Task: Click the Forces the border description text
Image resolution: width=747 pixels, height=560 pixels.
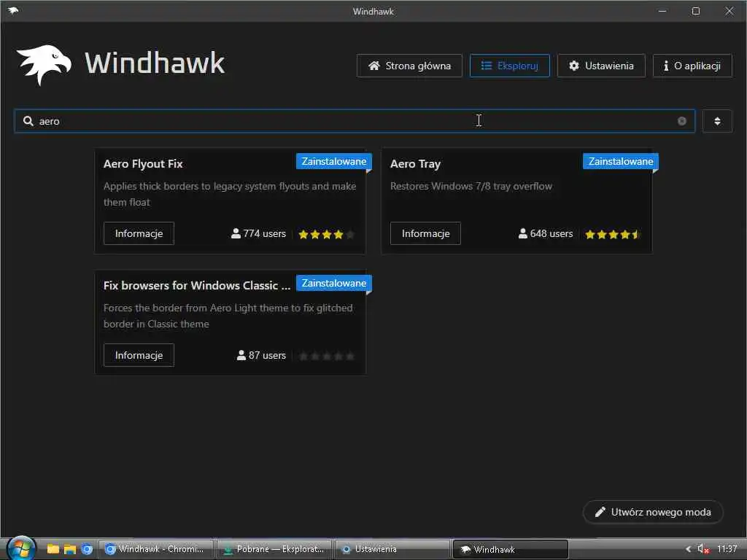Action: (228, 316)
